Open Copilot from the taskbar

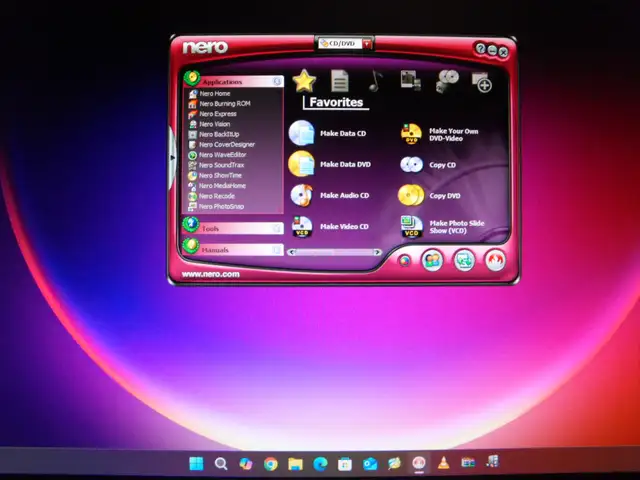[x=246, y=463]
